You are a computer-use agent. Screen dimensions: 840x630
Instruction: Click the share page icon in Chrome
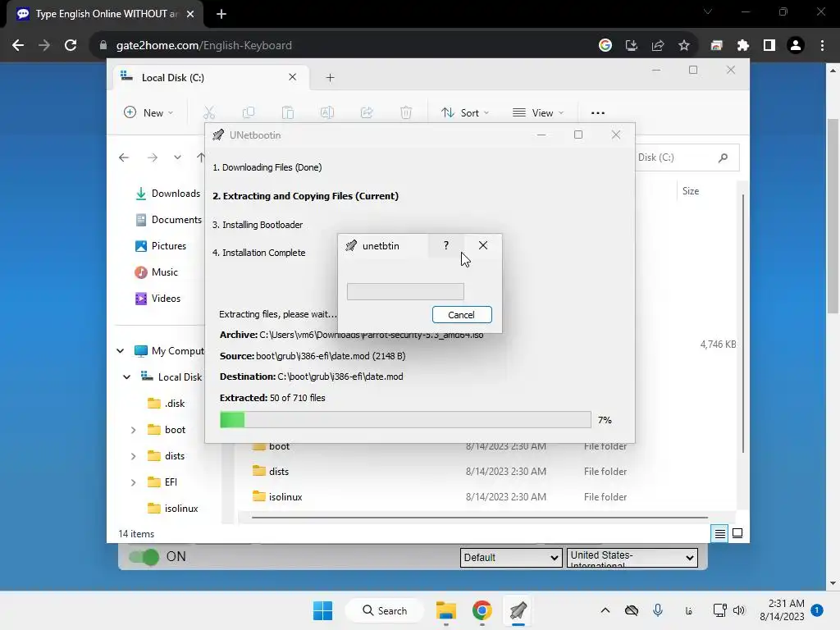pos(658,46)
